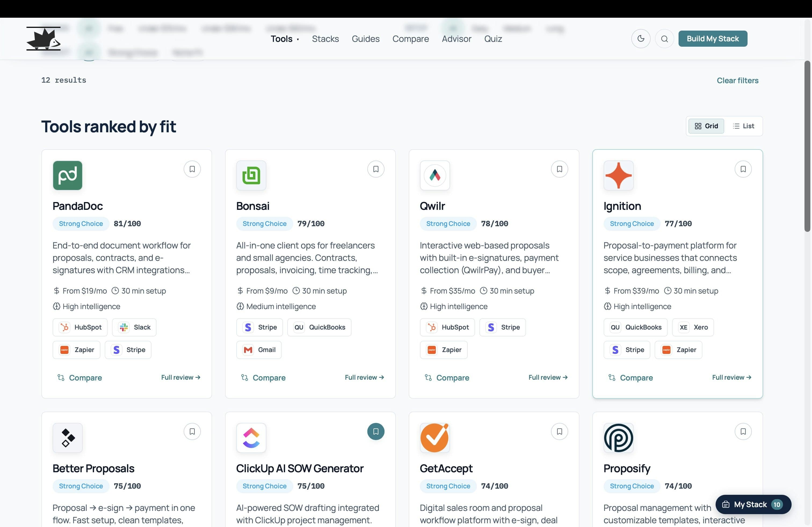Click the Qwilr logo icon
The width and height of the screenshot is (812, 527).
tap(435, 175)
